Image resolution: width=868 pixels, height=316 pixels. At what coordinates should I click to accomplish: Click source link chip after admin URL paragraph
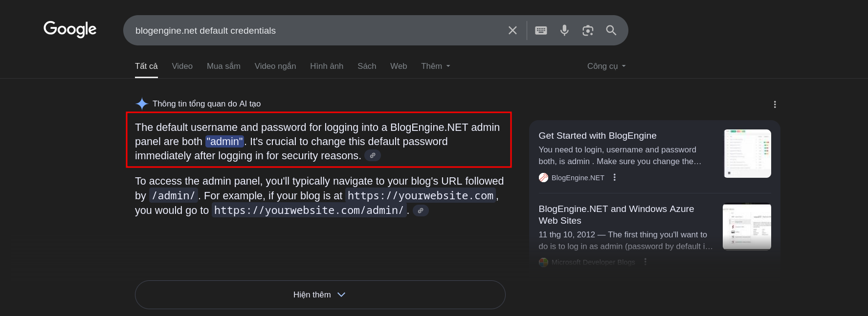click(421, 211)
